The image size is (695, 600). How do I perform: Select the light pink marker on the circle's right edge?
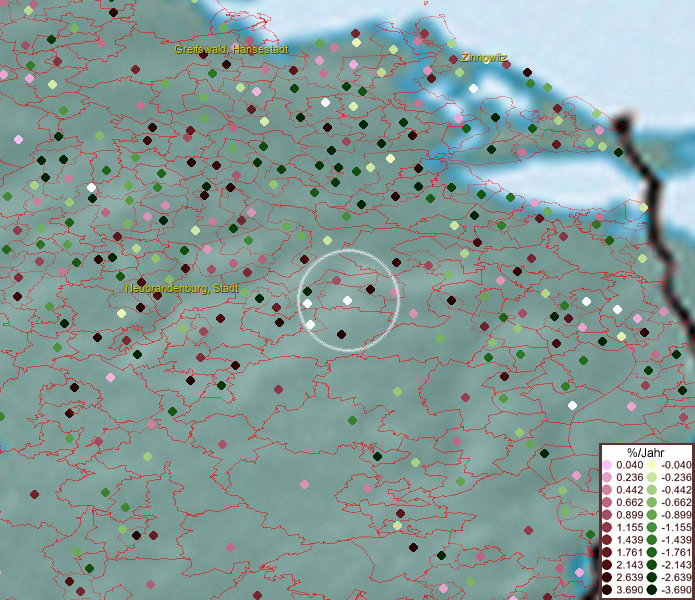pyautogui.click(x=396, y=292)
